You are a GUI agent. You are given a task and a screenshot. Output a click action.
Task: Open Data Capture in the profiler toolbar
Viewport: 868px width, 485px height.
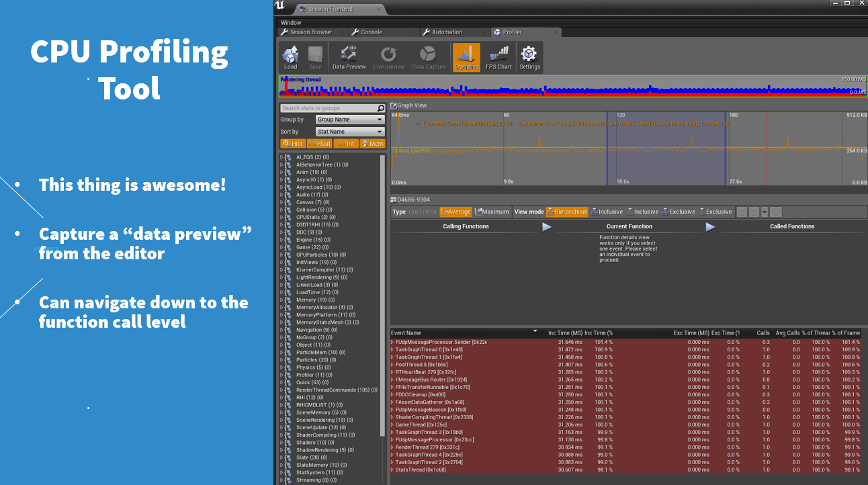point(429,57)
